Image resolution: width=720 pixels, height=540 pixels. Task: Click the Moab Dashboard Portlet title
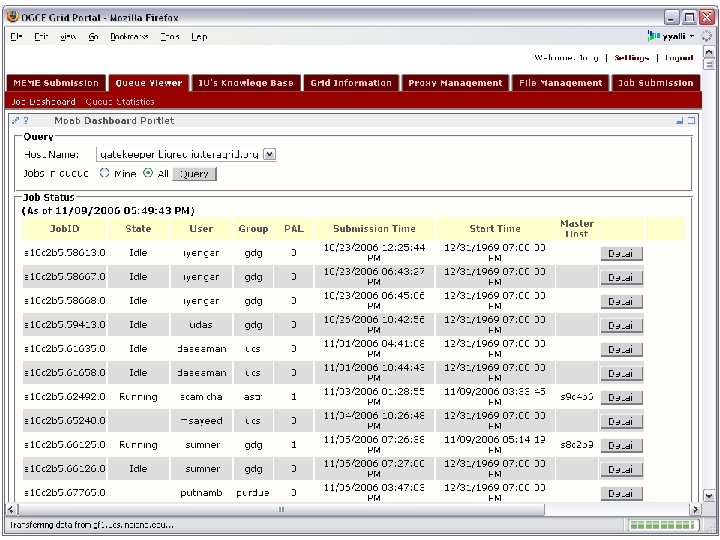pyautogui.click(x=114, y=121)
